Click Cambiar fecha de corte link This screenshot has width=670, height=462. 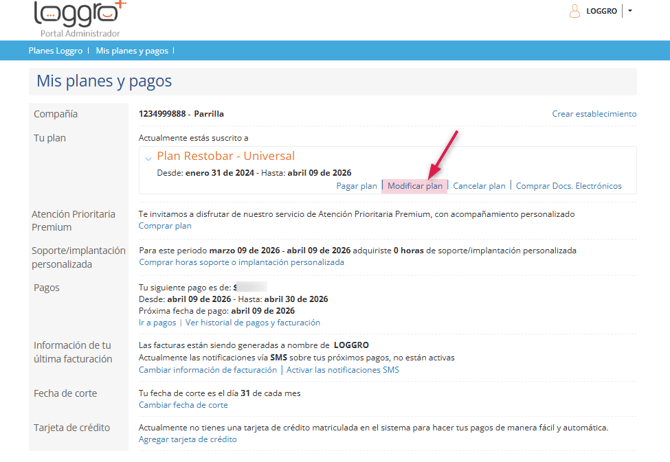click(x=183, y=405)
